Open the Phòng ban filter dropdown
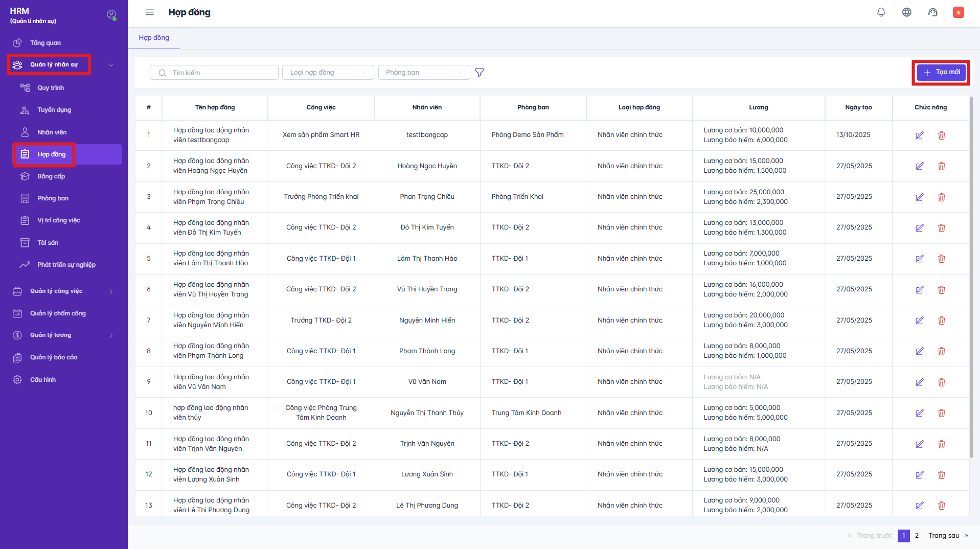Screen dimensions: 980x549 tap(424, 73)
